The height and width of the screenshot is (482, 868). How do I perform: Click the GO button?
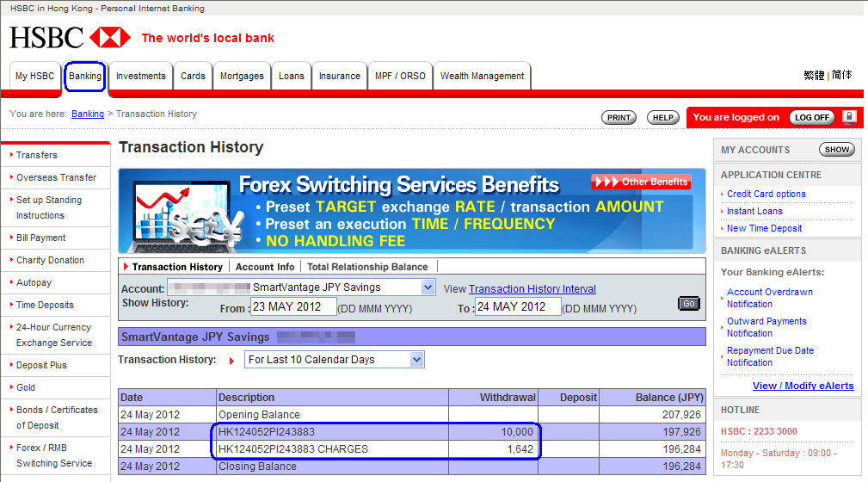689,304
